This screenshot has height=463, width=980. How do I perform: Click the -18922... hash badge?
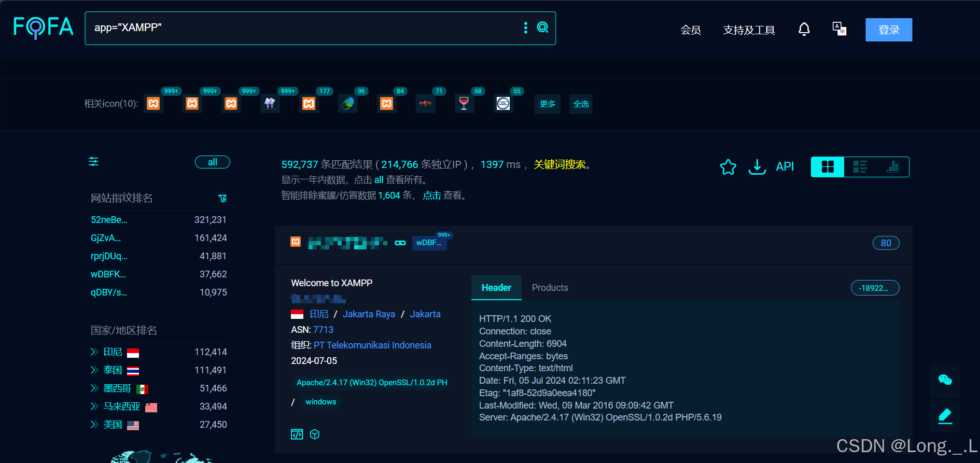pos(875,288)
